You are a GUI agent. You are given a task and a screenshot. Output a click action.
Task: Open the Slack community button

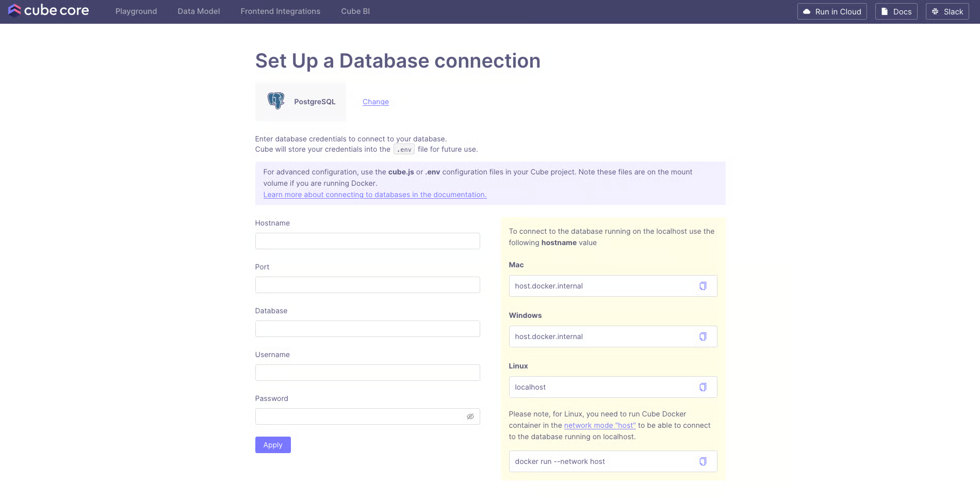point(947,11)
